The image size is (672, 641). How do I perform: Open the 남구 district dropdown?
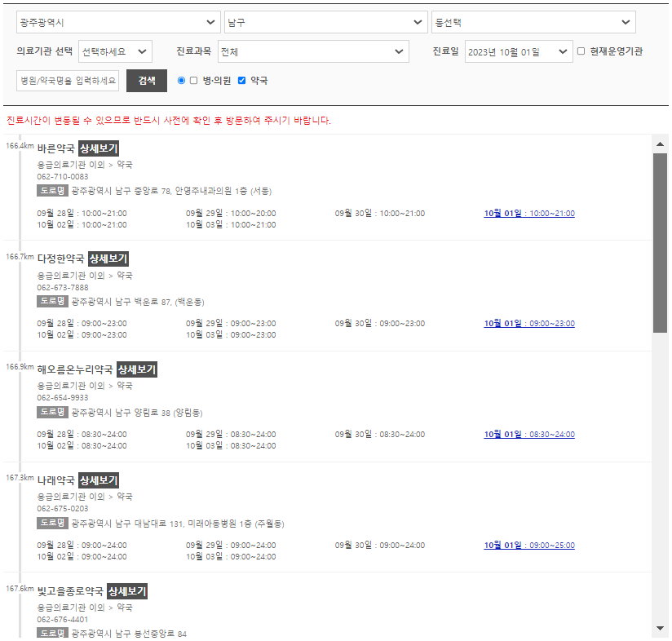[x=325, y=22]
